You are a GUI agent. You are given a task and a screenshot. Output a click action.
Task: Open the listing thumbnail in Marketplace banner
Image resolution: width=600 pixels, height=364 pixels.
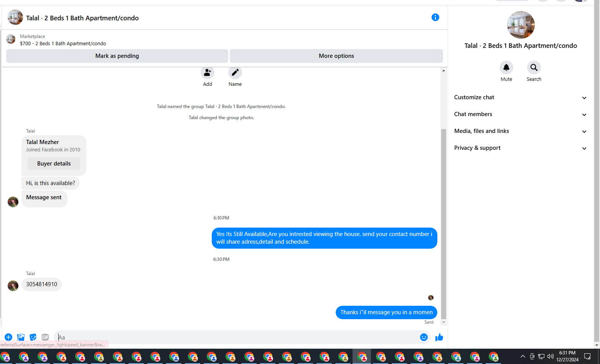pos(11,39)
